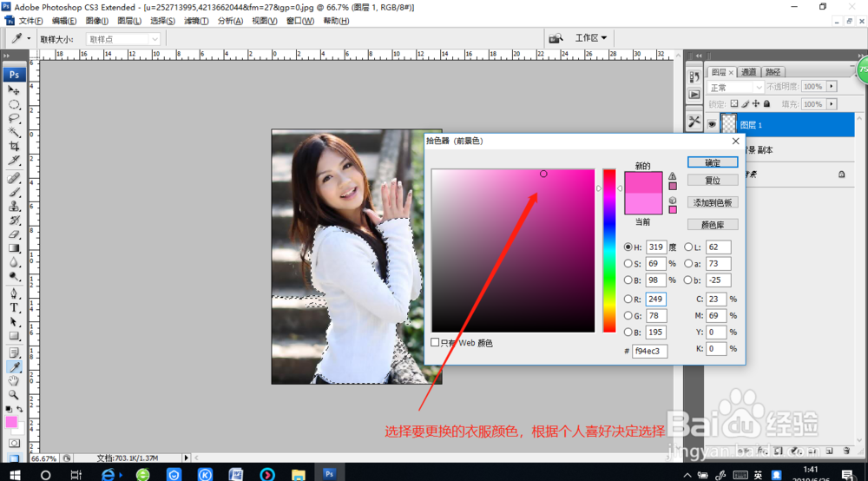This screenshot has height=481, width=868.
Task: Select the Rectangle shape tool
Action: pyautogui.click(x=14, y=336)
